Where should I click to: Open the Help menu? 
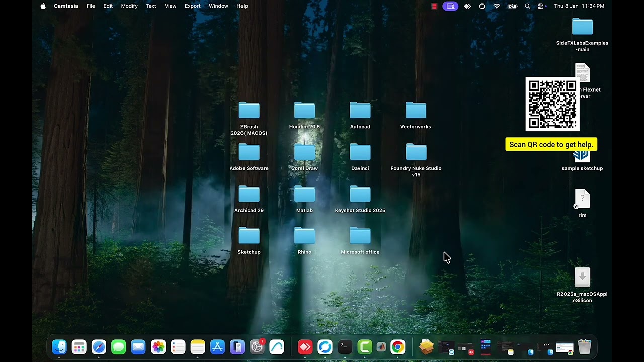[x=242, y=6]
